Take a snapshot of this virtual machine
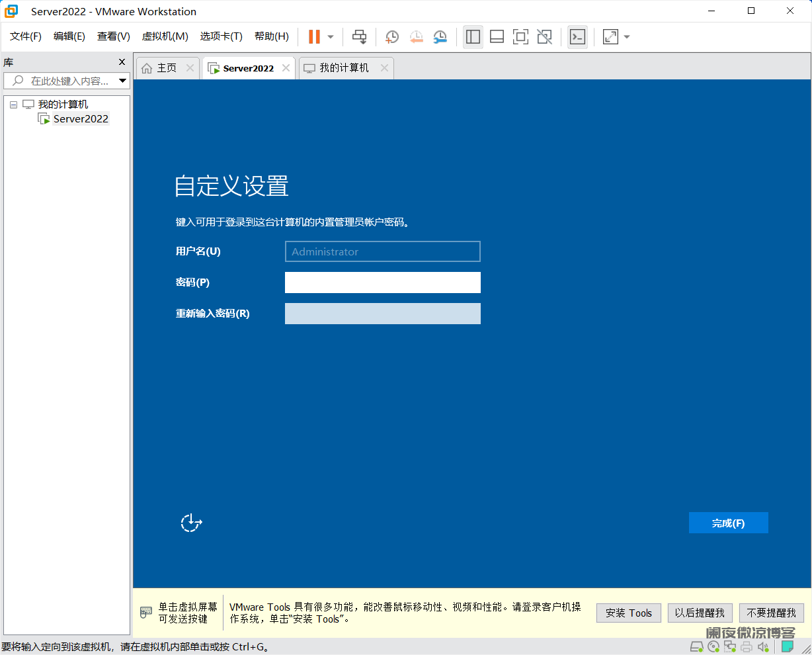This screenshot has height=655, width=812. (x=391, y=37)
